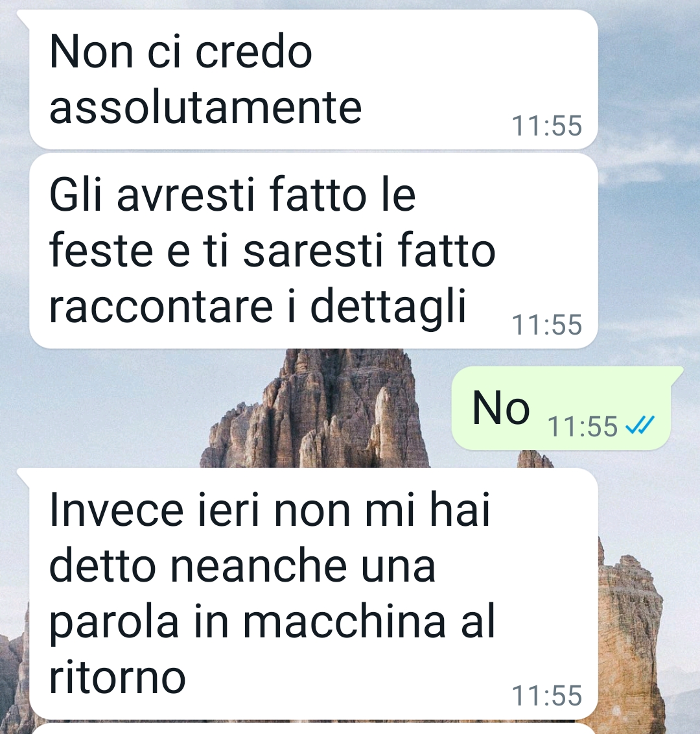This screenshot has height=734, width=700.
Task: Tap the 11:55 timestamp beside 'raccontare i dettagli'
Action: pyautogui.click(x=547, y=325)
